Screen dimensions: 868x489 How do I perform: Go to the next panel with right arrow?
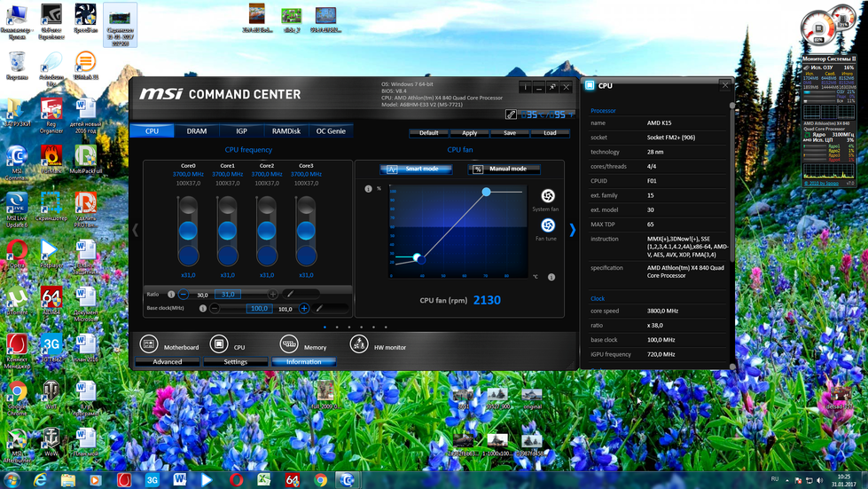tap(573, 230)
